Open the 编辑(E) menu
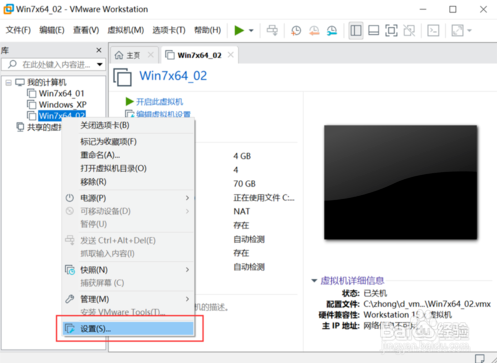 tap(52, 30)
